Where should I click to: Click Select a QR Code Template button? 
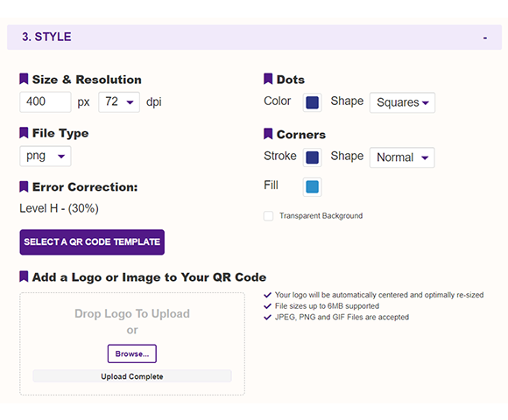[92, 242]
